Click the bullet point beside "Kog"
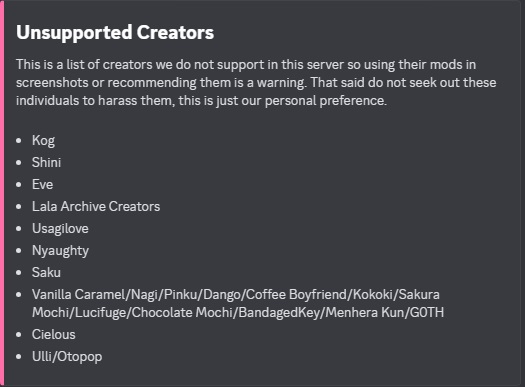 19,141
